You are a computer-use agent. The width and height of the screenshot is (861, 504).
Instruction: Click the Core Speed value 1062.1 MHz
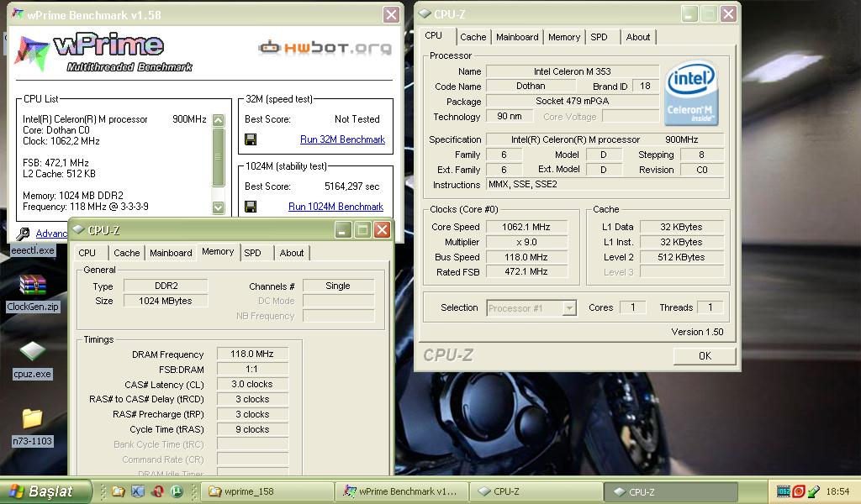coord(526,227)
